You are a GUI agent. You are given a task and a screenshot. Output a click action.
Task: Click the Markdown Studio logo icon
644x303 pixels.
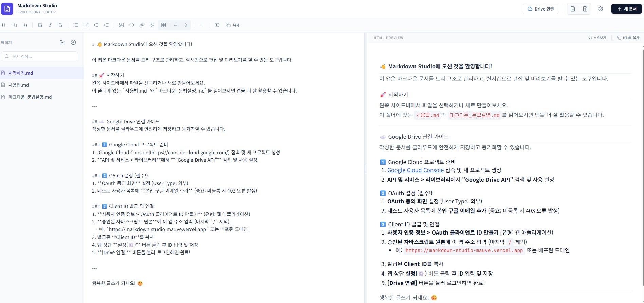point(7,9)
